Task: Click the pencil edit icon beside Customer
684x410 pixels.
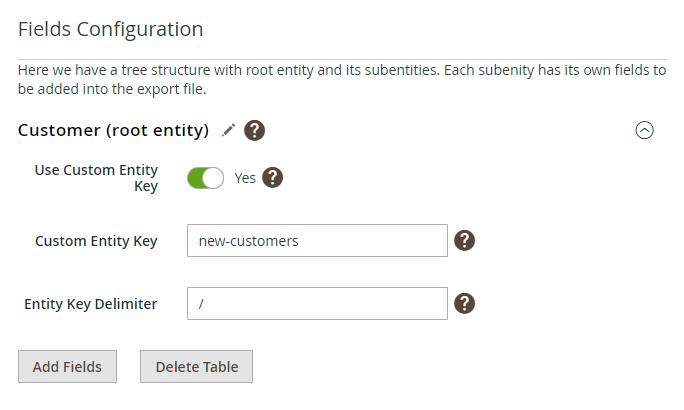Action: click(229, 130)
